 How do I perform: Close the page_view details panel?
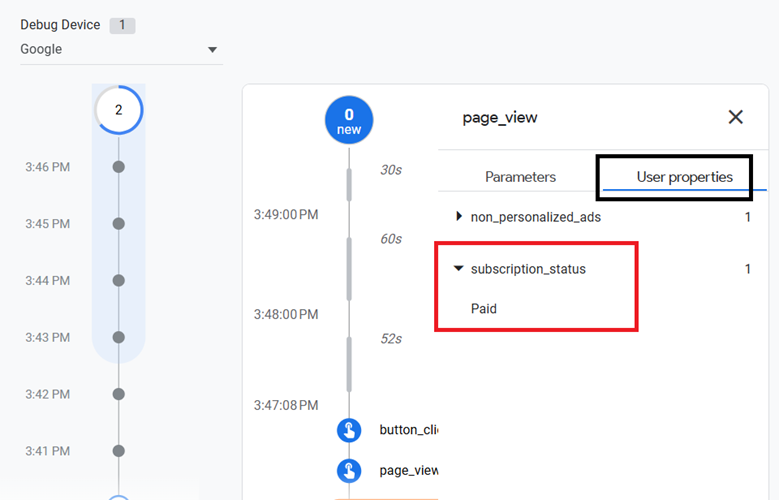tap(735, 117)
